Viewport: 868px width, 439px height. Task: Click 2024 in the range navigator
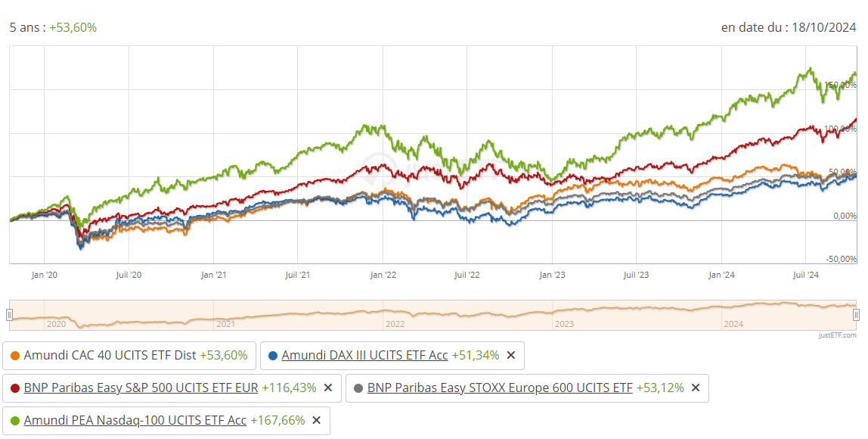click(x=733, y=324)
